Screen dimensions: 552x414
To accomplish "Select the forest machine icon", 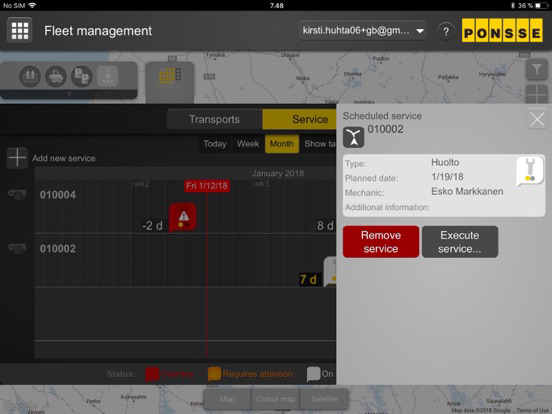I will [56, 76].
